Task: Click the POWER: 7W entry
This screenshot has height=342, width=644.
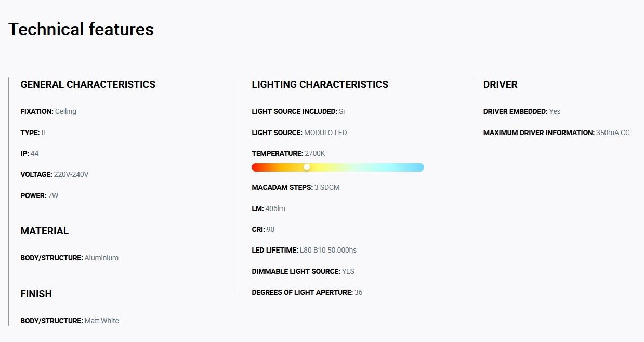Action: coord(40,195)
